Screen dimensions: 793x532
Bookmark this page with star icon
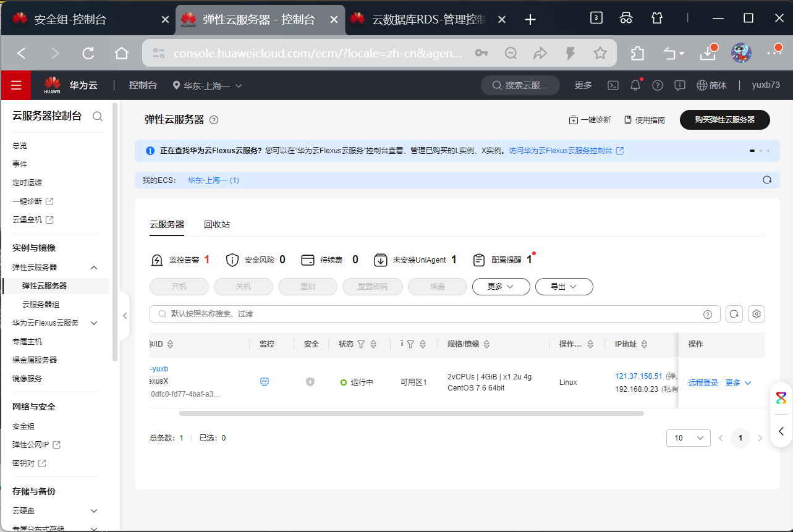[x=600, y=53]
